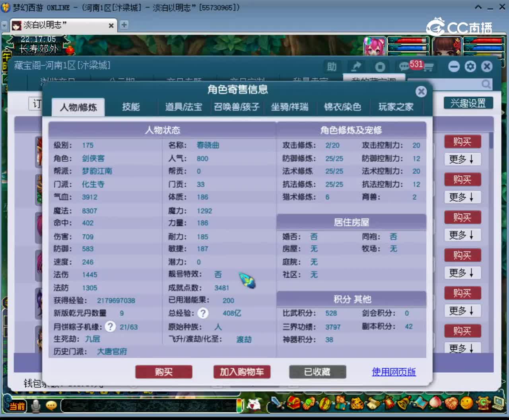This screenshot has width=509, height=420.
Task: Click the search magnifier icon
Action: [x=486, y=84]
